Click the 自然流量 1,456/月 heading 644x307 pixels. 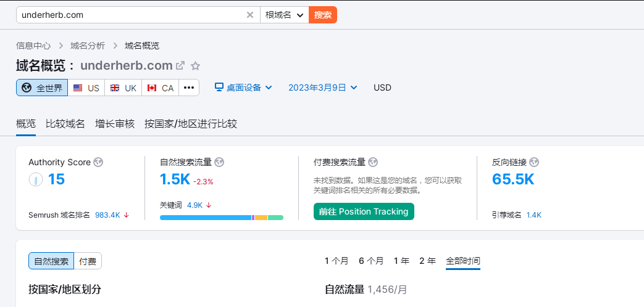[366, 290]
